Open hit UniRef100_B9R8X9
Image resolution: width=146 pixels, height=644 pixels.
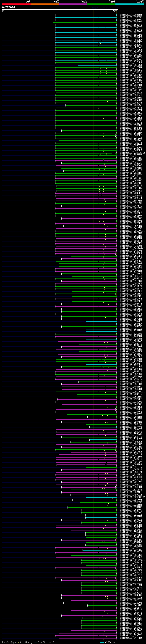click(131, 22)
